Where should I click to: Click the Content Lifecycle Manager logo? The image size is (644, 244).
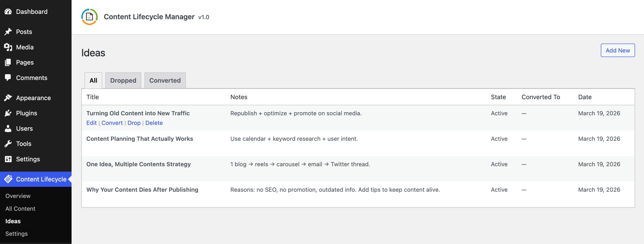pyautogui.click(x=89, y=17)
